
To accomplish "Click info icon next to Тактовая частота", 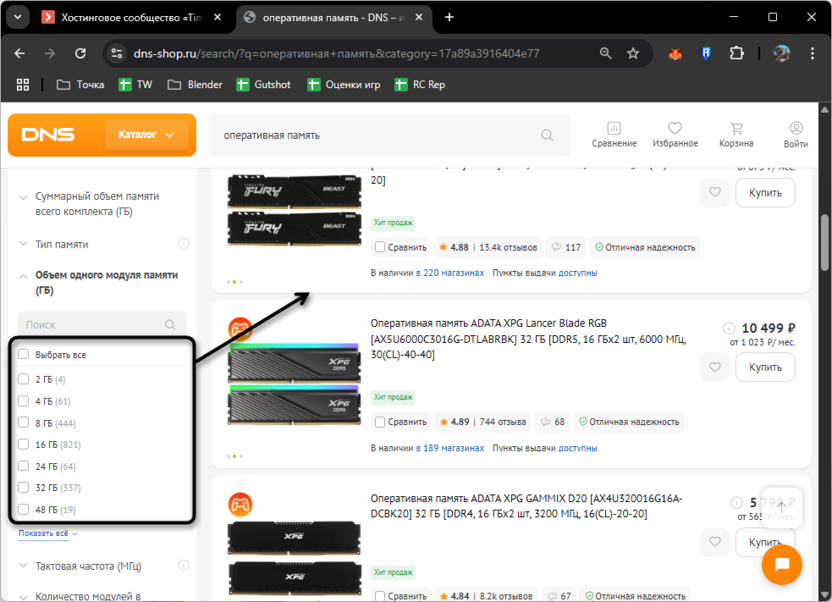I will pyautogui.click(x=184, y=565).
